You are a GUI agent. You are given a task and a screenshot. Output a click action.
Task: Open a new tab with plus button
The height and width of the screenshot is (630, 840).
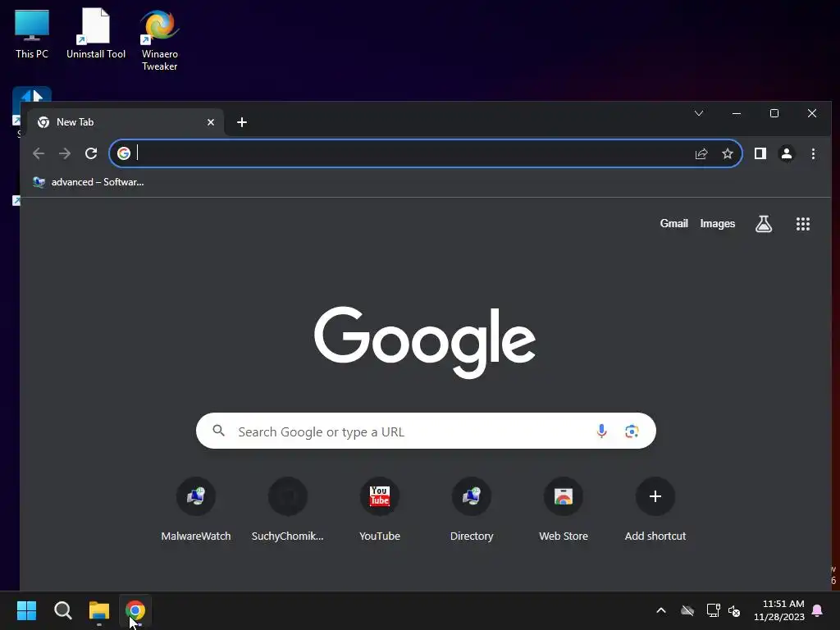click(242, 122)
